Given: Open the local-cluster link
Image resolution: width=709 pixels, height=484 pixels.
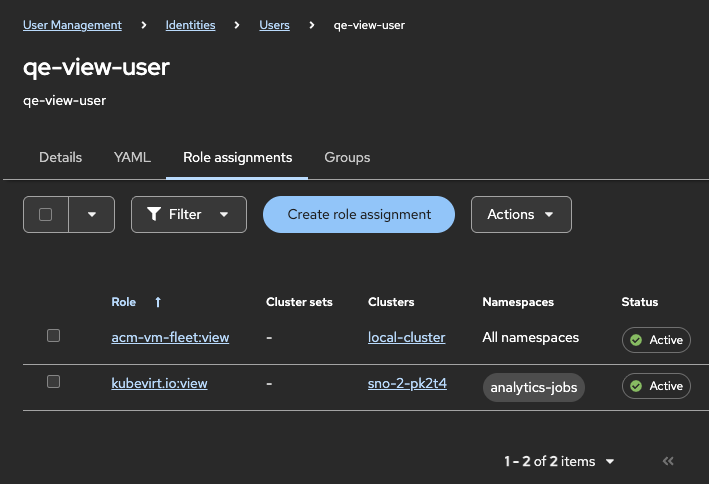Looking at the screenshot, I should coord(406,338).
